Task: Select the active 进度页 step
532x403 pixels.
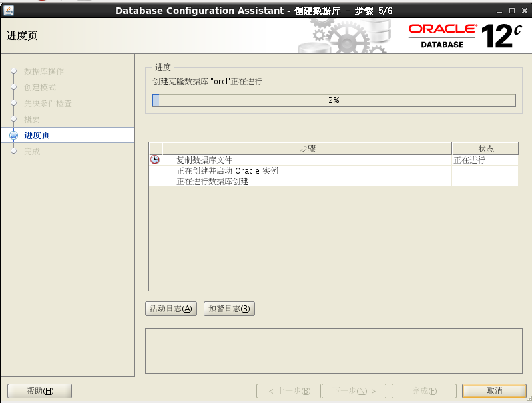Action: (68, 135)
